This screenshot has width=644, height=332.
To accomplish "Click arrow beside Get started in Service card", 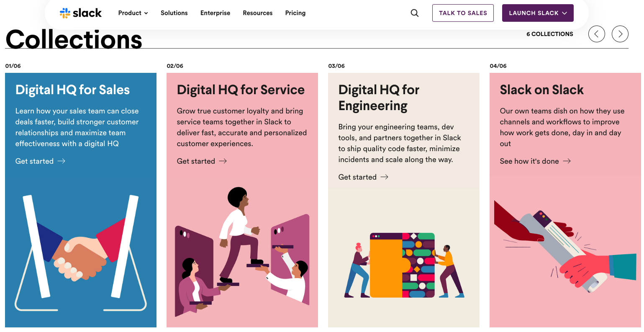I will click(x=223, y=161).
